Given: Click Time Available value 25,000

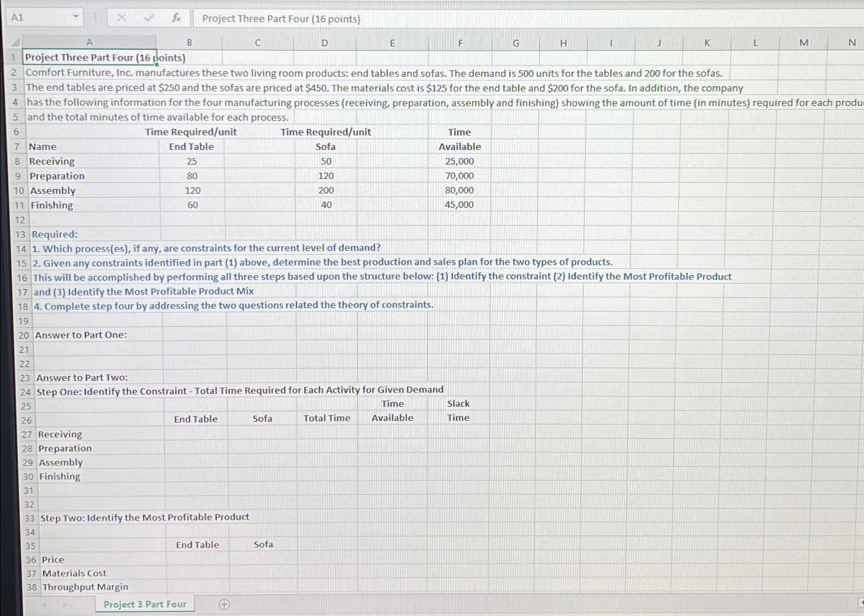Looking at the screenshot, I should tap(459, 161).
